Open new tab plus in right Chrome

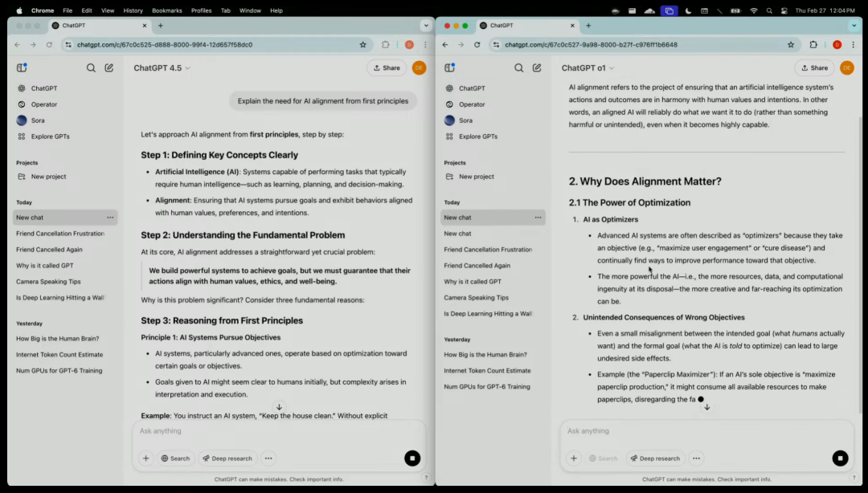click(x=588, y=26)
